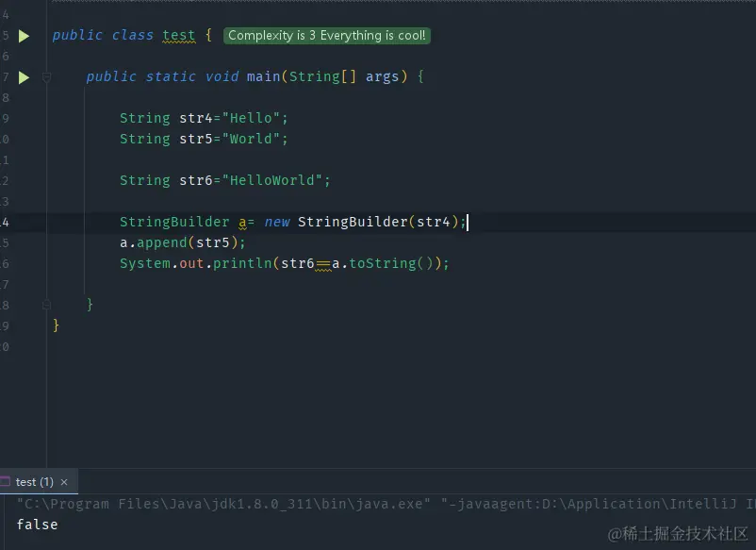756x550 pixels.
Task: Click the a.append(str5) statement
Action: (x=183, y=242)
